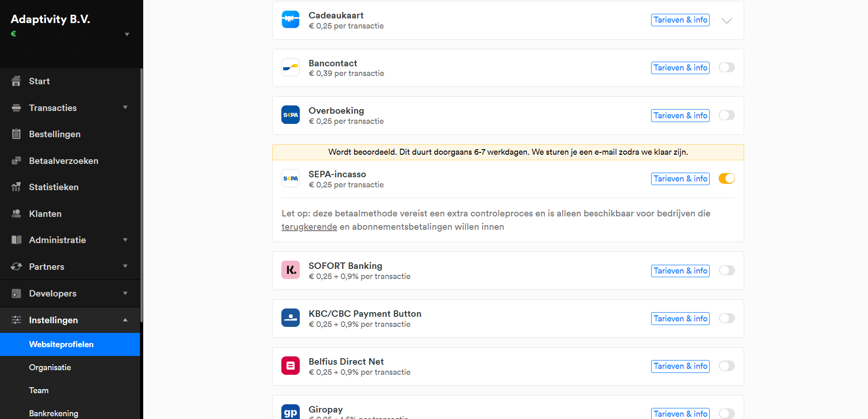This screenshot has width=868, height=419.
Task: Open Tarieven & info for SEPA-incasso
Action: point(680,179)
